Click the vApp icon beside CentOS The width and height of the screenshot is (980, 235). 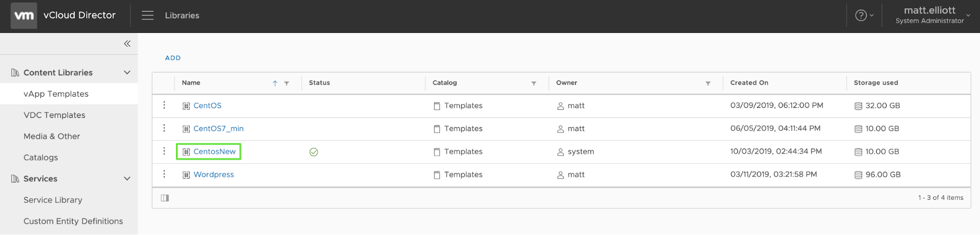pos(186,106)
